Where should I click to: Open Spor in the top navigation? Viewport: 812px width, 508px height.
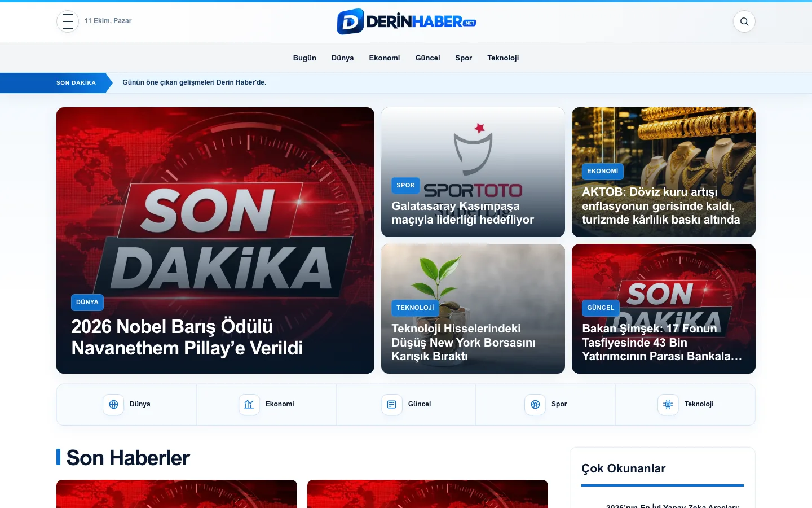pos(464,58)
